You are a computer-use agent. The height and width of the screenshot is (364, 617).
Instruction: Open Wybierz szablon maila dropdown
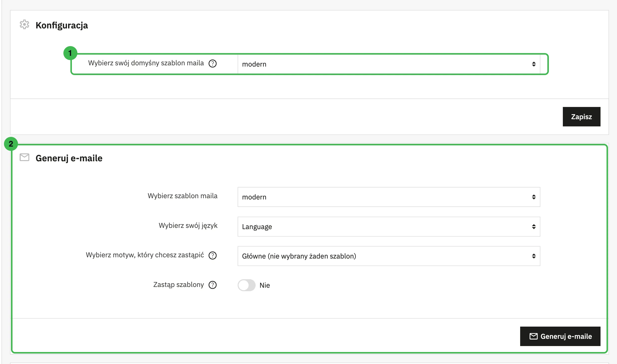[x=389, y=197]
